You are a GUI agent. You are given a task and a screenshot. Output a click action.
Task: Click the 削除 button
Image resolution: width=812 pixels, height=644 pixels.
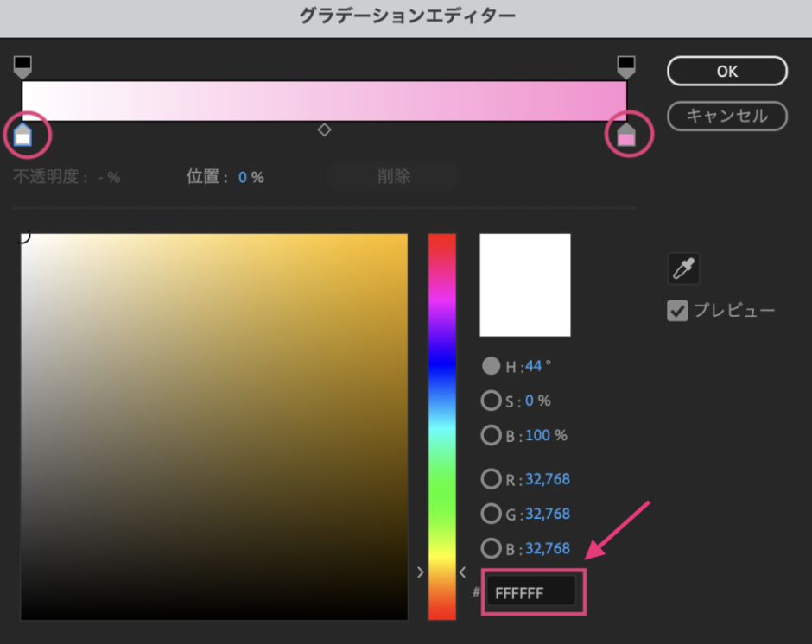(393, 176)
